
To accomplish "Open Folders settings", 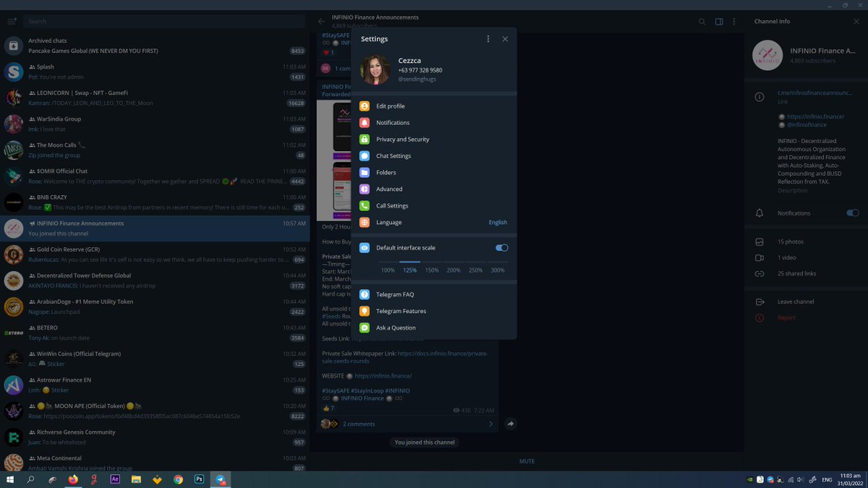I will click(x=434, y=173).
